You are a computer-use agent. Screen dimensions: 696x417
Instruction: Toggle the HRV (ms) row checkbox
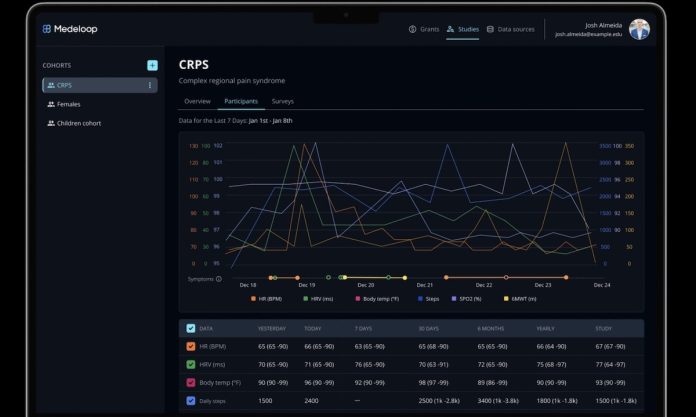coord(191,364)
